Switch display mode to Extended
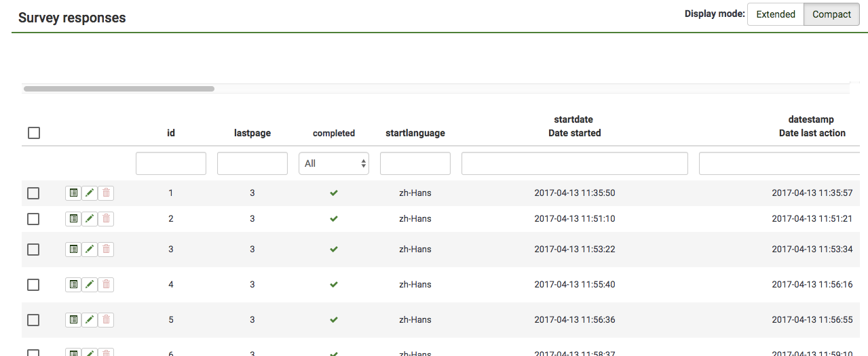The image size is (868, 356). pyautogui.click(x=775, y=14)
